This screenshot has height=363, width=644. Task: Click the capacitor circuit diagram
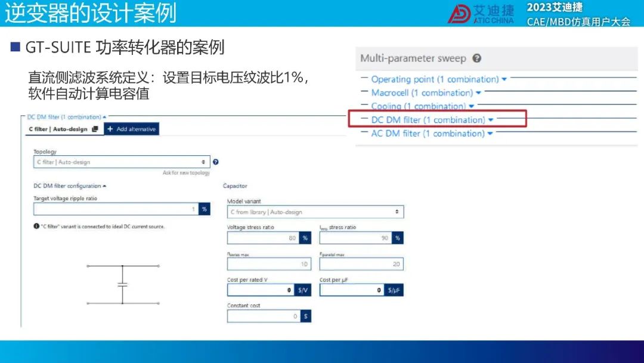(x=123, y=284)
